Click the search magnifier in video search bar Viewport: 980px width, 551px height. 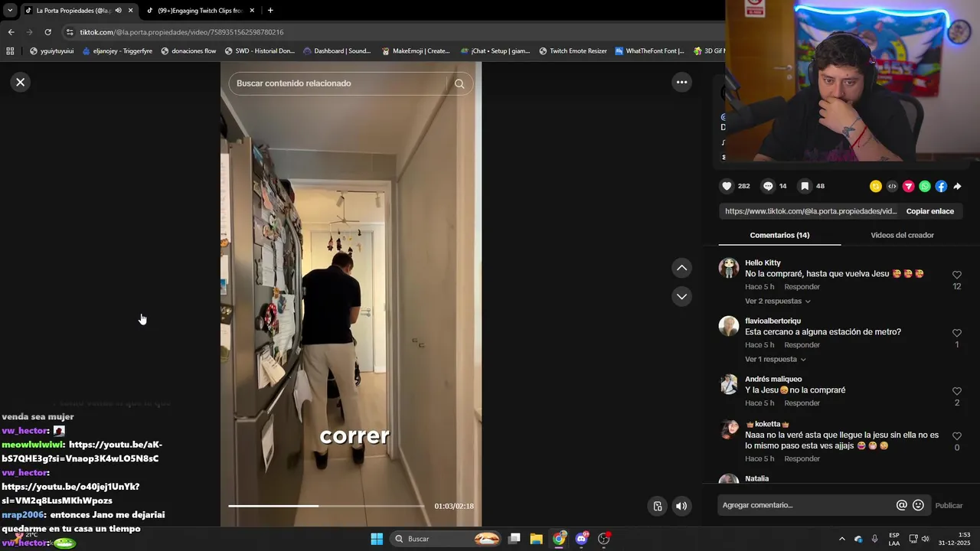459,83
